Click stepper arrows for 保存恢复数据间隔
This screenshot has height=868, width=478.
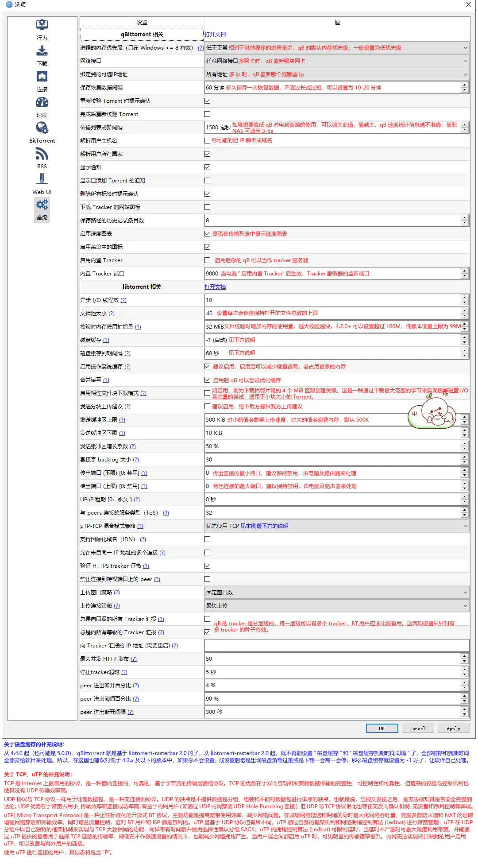(x=464, y=88)
